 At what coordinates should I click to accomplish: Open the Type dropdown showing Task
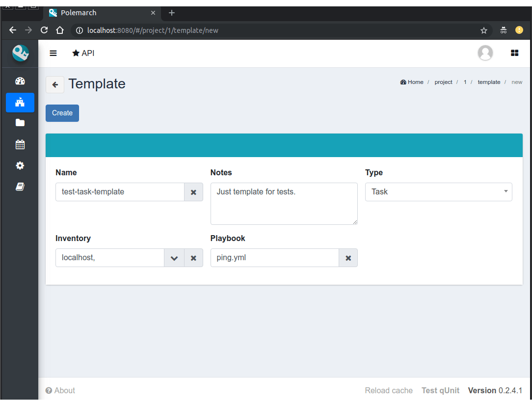click(438, 192)
